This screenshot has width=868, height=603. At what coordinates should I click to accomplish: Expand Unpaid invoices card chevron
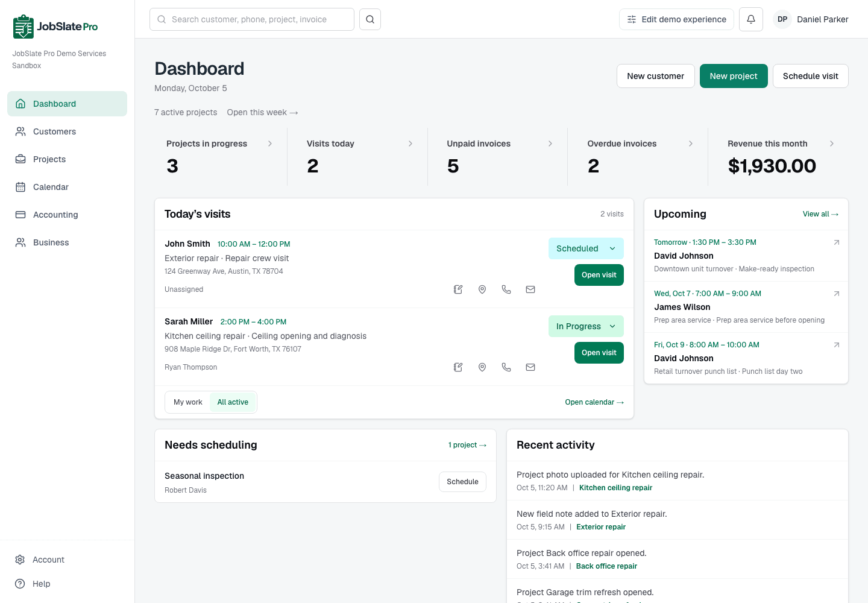(550, 144)
